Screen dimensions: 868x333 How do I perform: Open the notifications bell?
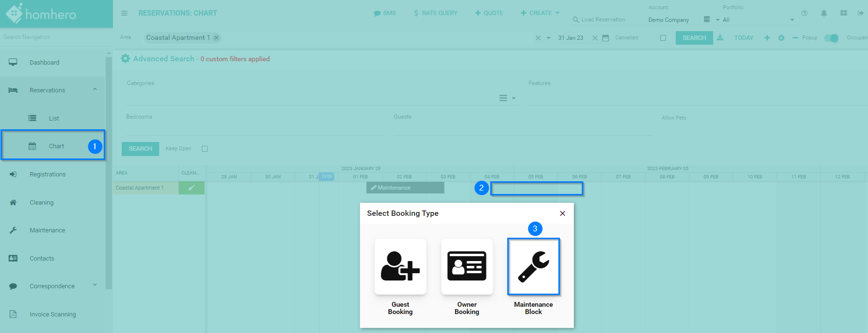point(824,13)
